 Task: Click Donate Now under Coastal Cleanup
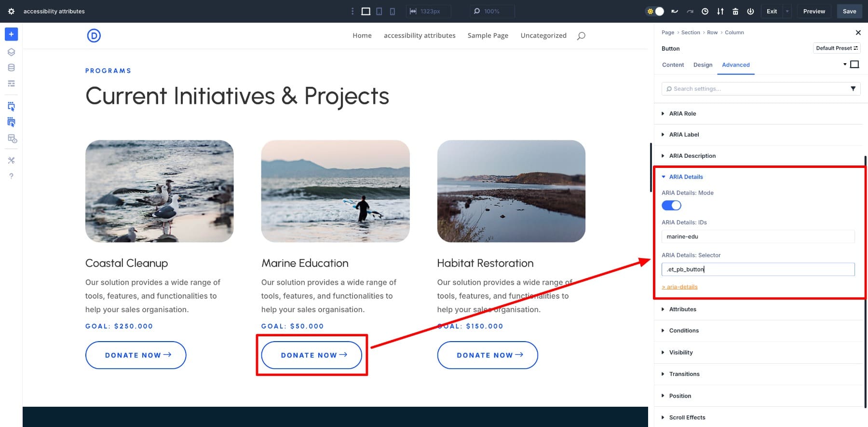pos(136,355)
